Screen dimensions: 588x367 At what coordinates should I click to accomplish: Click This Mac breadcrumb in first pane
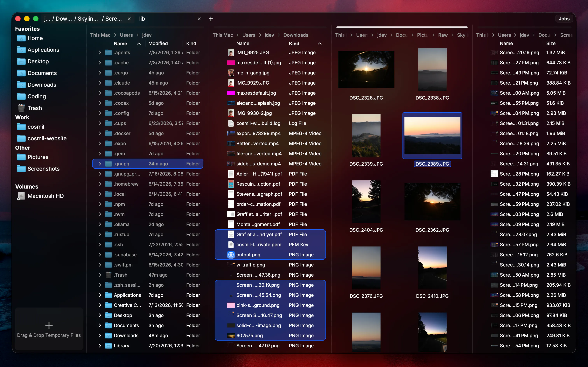point(100,35)
